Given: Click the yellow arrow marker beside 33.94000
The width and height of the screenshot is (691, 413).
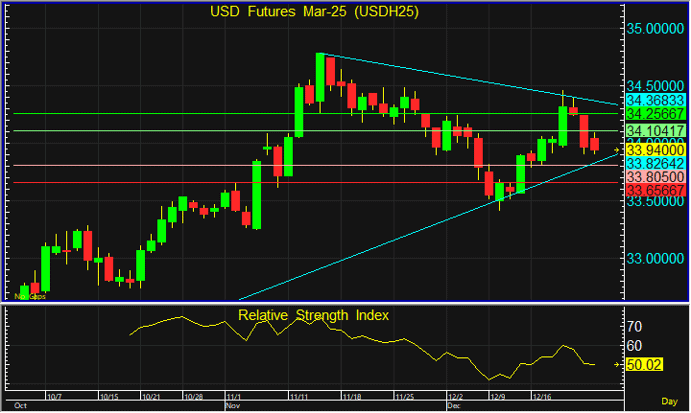Looking at the screenshot, I should [x=617, y=149].
